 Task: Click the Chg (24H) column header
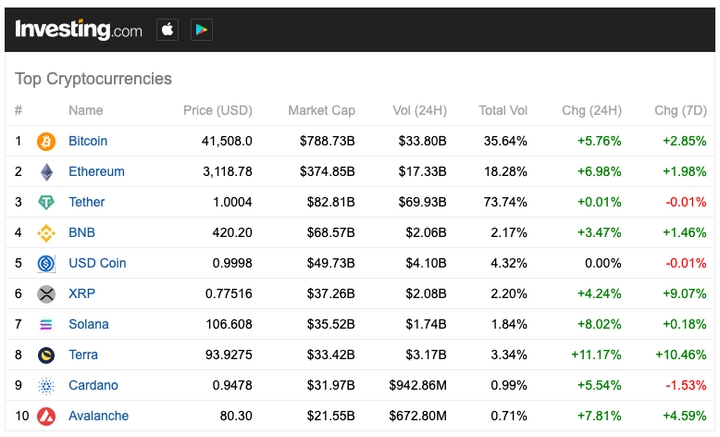(591, 111)
